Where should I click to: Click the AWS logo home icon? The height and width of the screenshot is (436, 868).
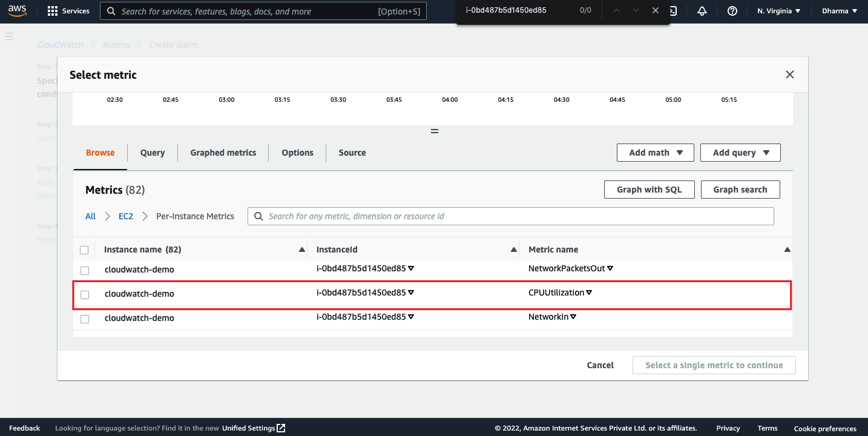click(x=17, y=11)
